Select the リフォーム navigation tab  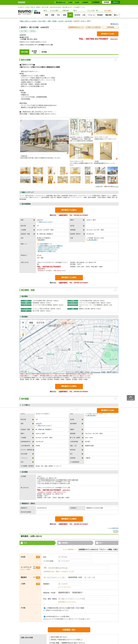click(x=91, y=15)
